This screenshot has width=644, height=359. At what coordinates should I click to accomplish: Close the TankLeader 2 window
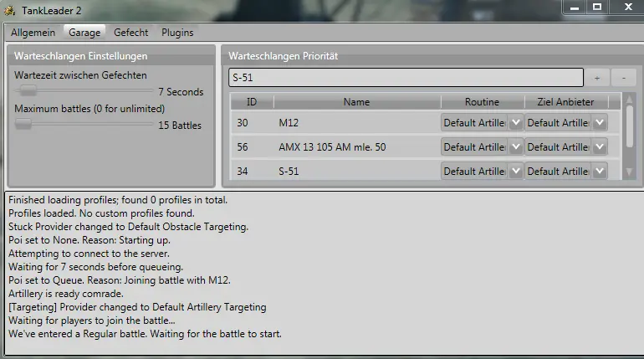[x=628, y=8]
